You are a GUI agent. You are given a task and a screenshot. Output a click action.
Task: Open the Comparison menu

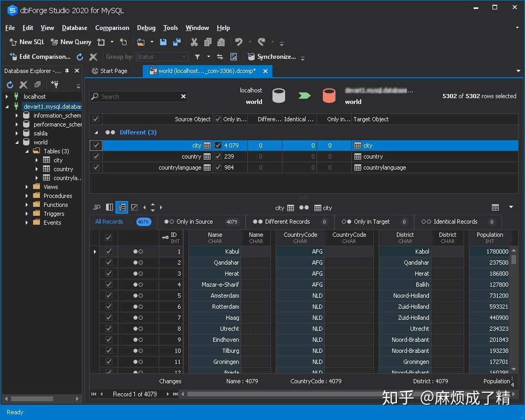112,28
